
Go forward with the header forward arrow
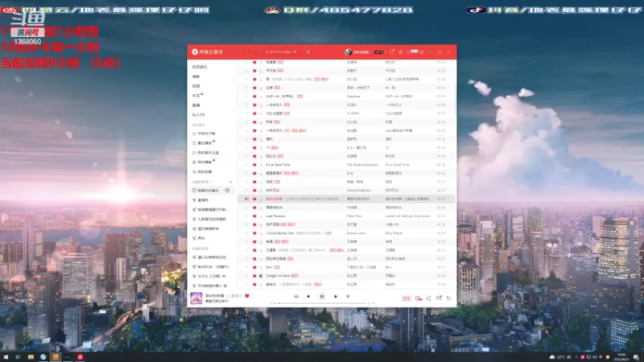256,52
